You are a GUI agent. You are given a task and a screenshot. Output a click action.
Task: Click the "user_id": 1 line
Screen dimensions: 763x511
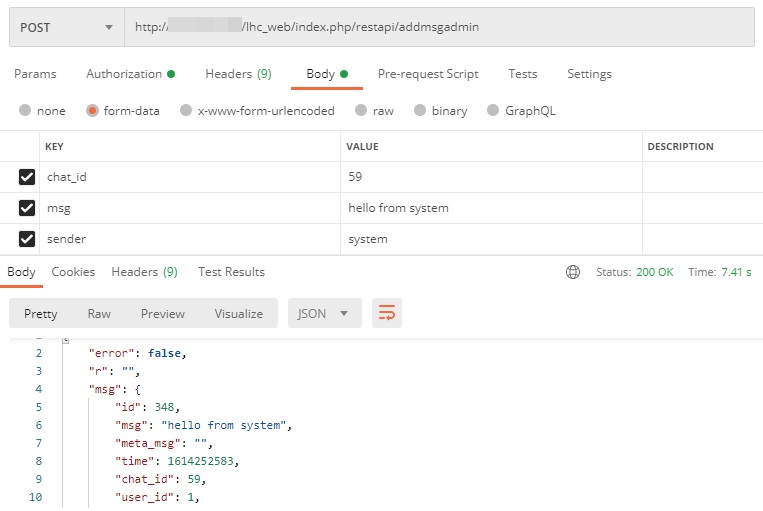(x=157, y=497)
